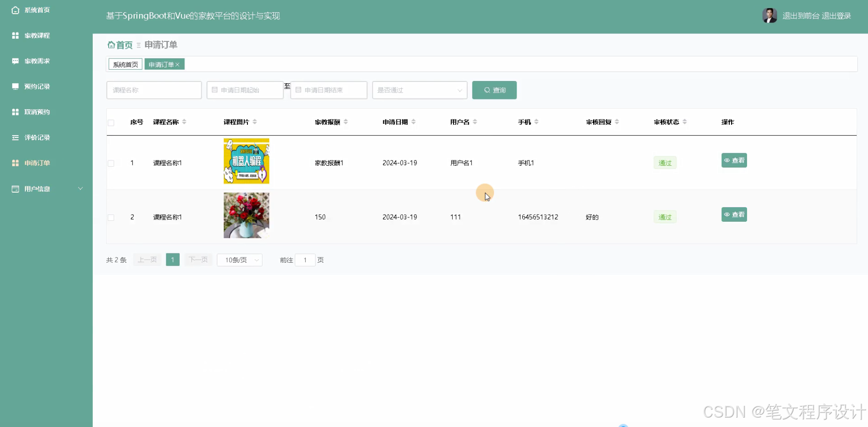Click the 查询 search button
Image resolution: width=868 pixels, height=427 pixels.
click(494, 90)
